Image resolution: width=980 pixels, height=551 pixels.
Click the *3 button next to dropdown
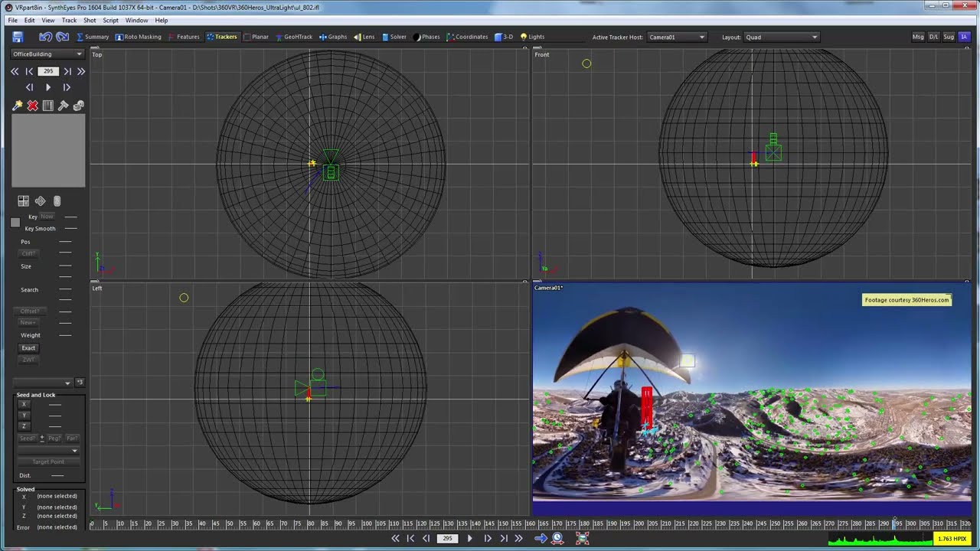click(80, 382)
